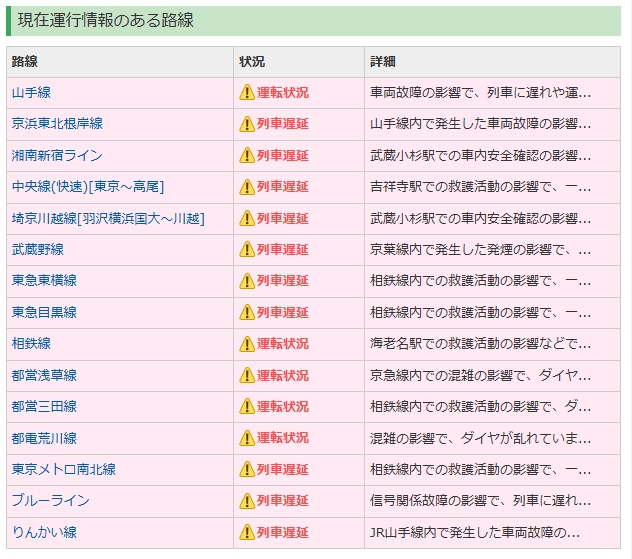Click detail text 京急線内での混雑の影響で、ダイヤ…
This screenshot has height=559, width=632.
[480, 376]
